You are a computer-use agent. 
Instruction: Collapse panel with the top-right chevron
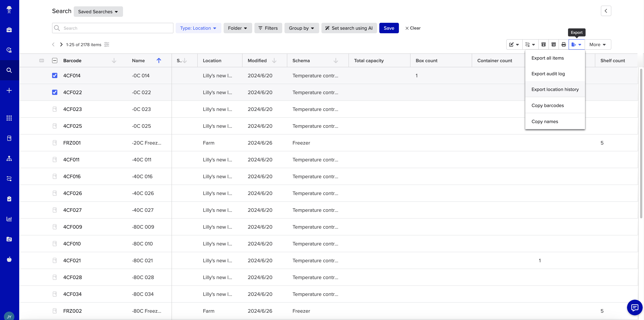(606, 11)
